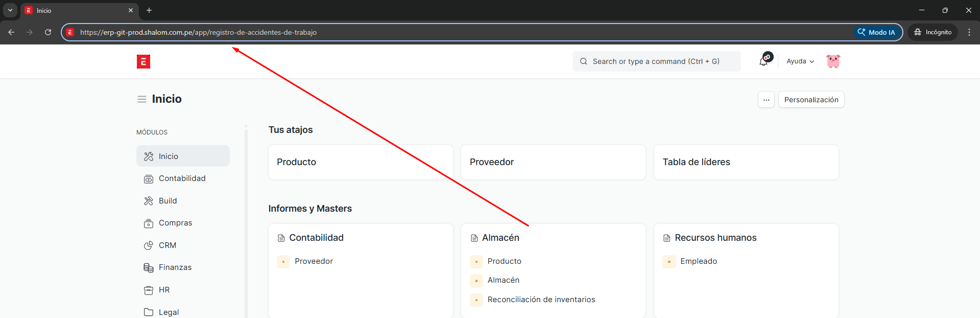Open a new browser tab
Viewport: 980px width, 318px height.
click(149, 10)
